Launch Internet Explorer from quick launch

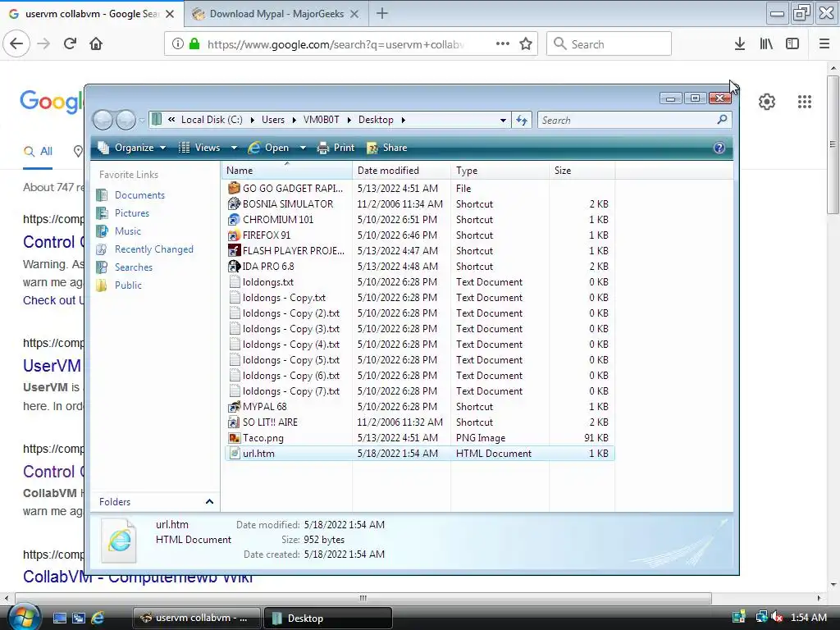pos(98,618)
